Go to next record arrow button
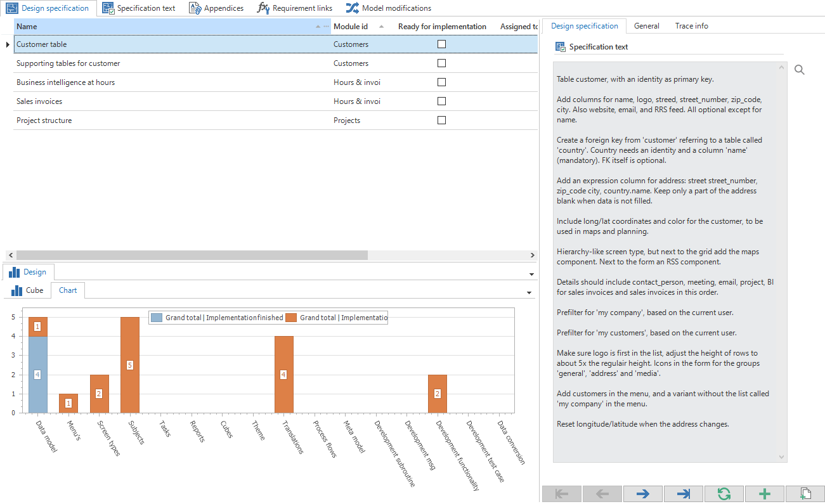825x504 pixels. tap(642, 494)
